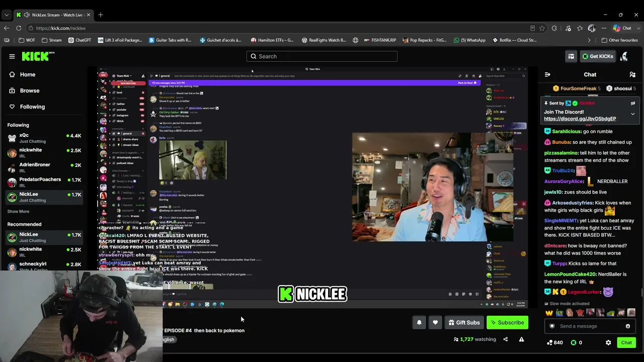Share the stream using the share icon
Screen dimensions: 644x362
click(505, 339)
